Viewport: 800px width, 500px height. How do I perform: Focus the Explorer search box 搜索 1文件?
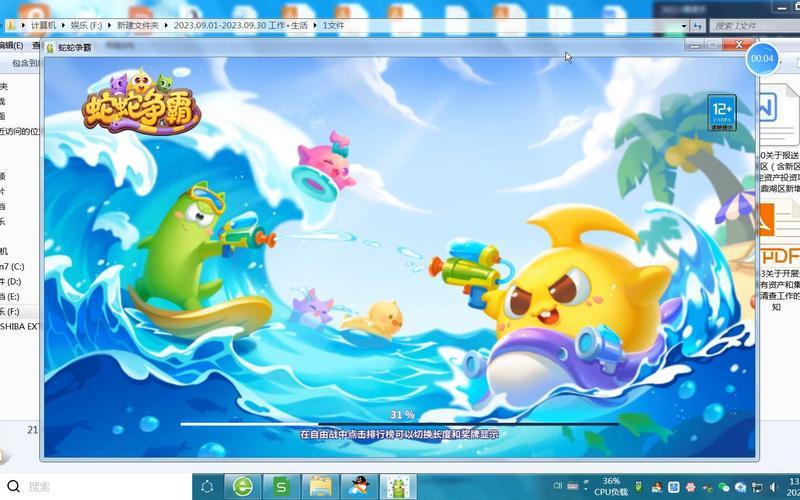[x=754, y=26]
